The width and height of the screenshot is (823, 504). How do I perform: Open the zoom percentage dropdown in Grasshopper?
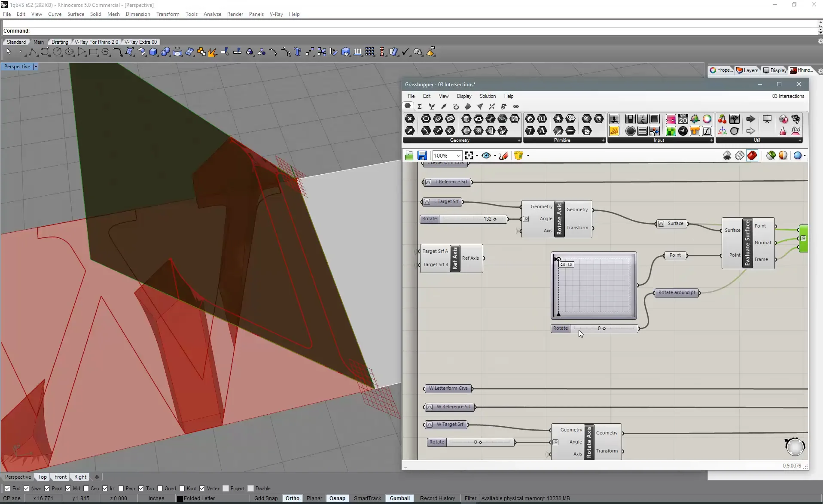coord(458,155)
